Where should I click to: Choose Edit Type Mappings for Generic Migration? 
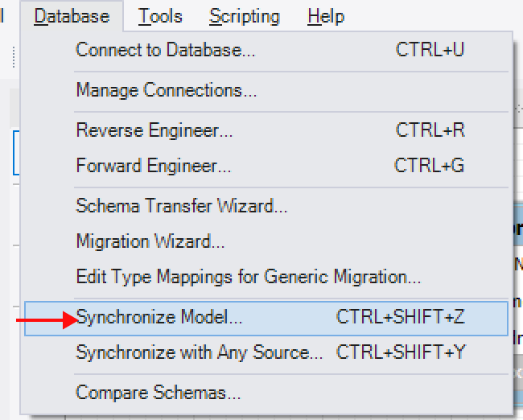coord(266,277)
